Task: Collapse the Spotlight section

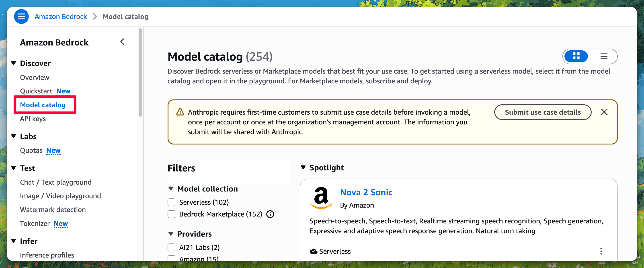Action: 303,167
